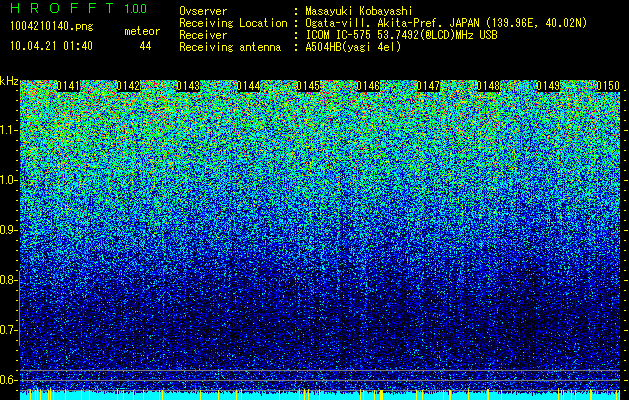Click the 0.9 kHz axis label
Screen dimensions: 629x400
click(8, 230)
